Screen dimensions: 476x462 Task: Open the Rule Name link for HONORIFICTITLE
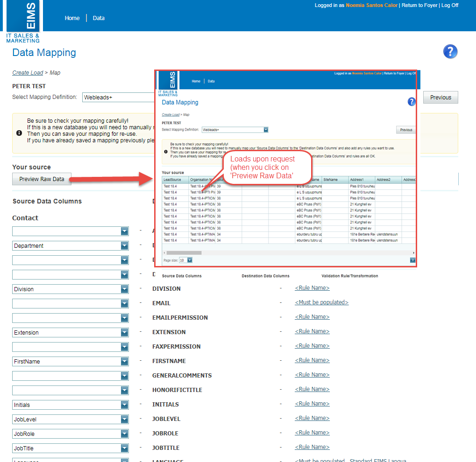pyautogui.click(x=312, y=389)
